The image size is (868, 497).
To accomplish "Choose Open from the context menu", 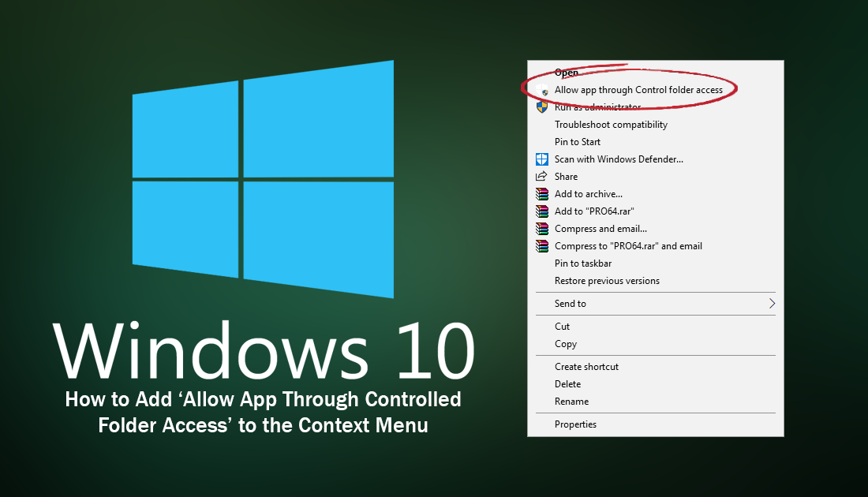I will pos(656,73).
